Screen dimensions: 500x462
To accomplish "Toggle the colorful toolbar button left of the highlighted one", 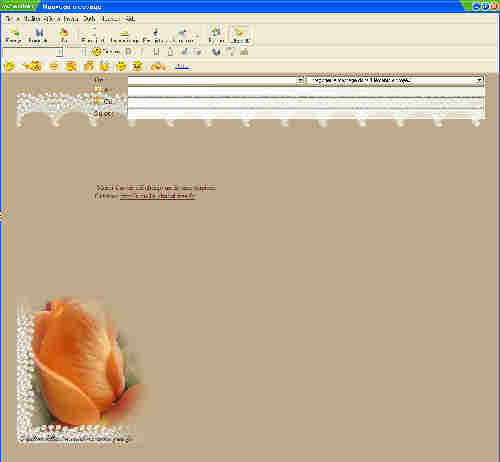I will 216,35.
